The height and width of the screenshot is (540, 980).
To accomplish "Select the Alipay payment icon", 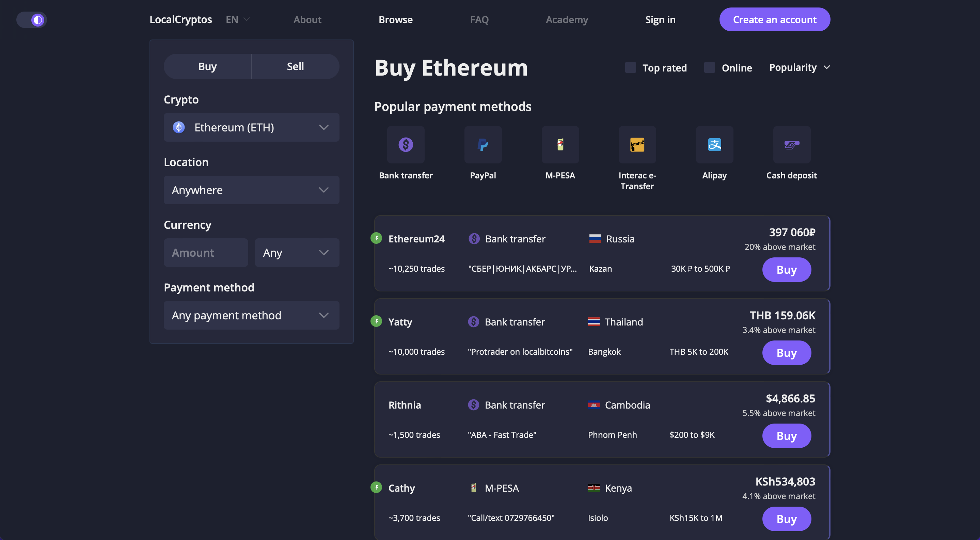I will coord(714,144).
